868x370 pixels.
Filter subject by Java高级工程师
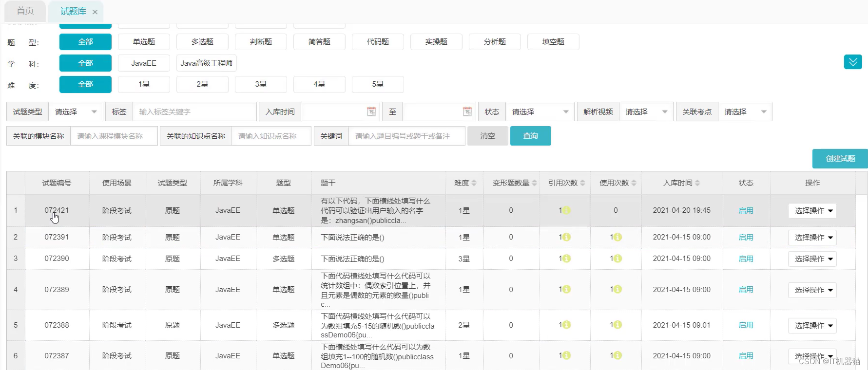click(x=206, y=63)
